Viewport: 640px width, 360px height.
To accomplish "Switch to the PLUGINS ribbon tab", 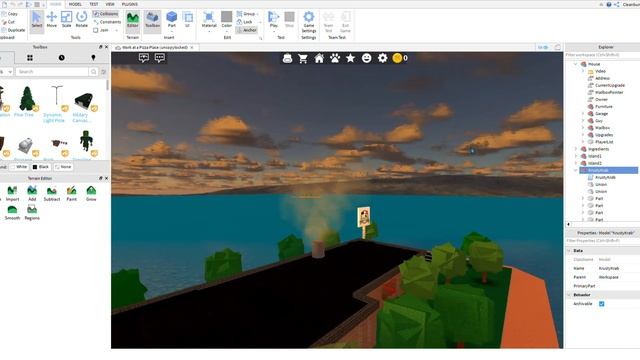I will 130,4.
